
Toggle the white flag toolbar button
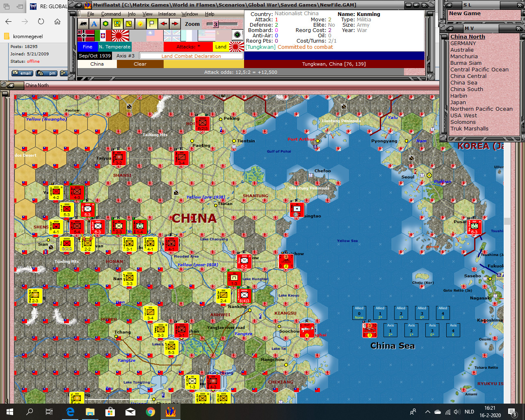(152, 24)
